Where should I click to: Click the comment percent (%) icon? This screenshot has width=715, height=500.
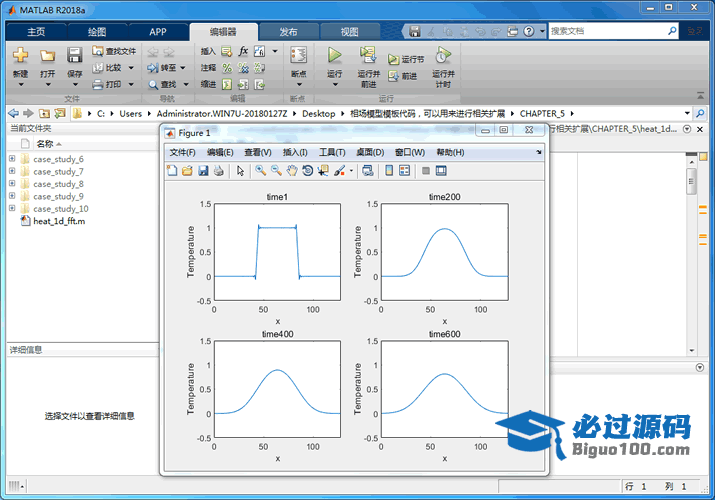[x=227, y=68]
